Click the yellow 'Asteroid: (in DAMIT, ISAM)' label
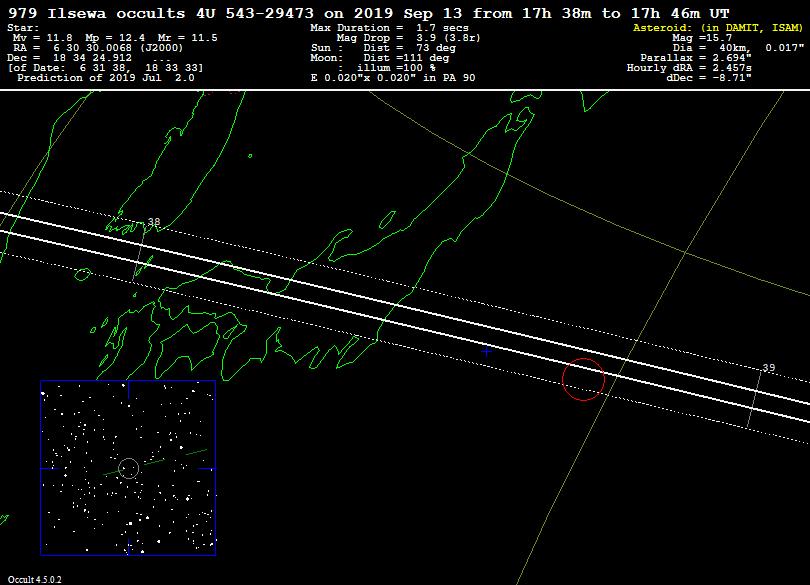The height and width of the screenshot is (585, 810). point(718,28)
